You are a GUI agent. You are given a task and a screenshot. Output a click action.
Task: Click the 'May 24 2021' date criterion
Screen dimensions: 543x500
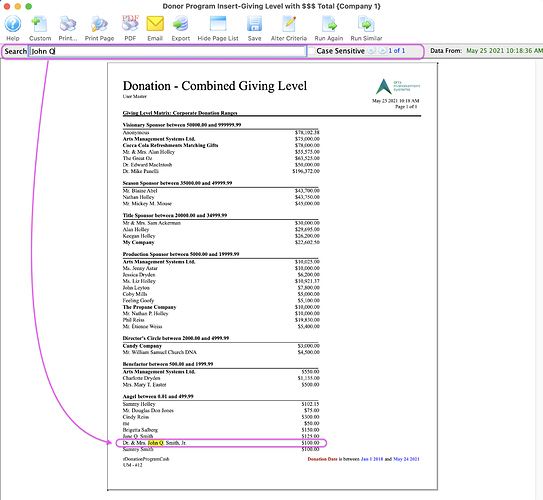(406, 459)
